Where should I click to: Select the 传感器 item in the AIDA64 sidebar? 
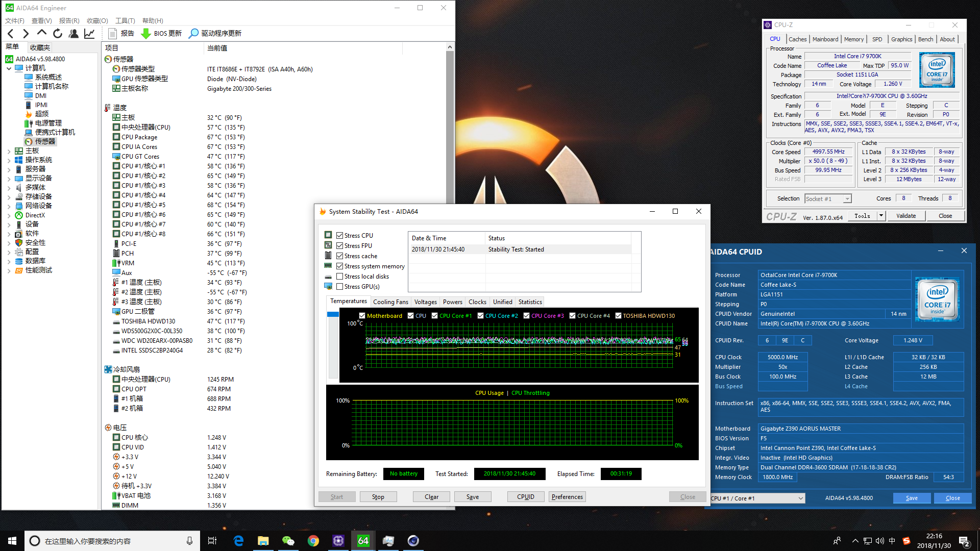[x=45, y=141]
